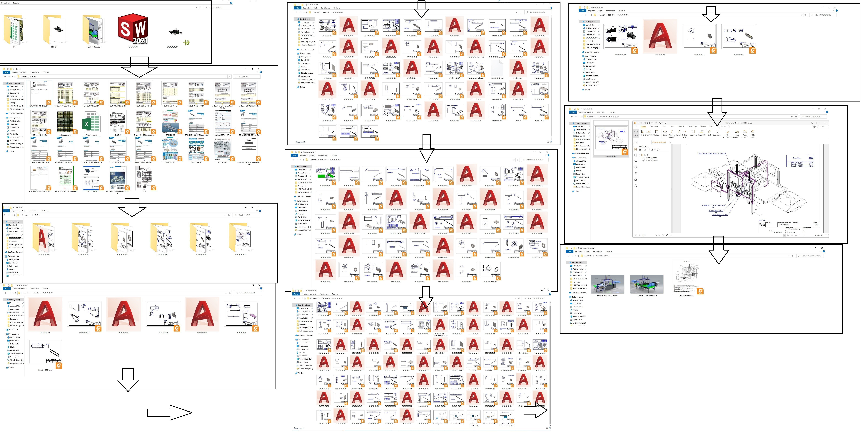Close the 05.00.00.00.00S.pdf tab in Foxit

coord(670,142)
